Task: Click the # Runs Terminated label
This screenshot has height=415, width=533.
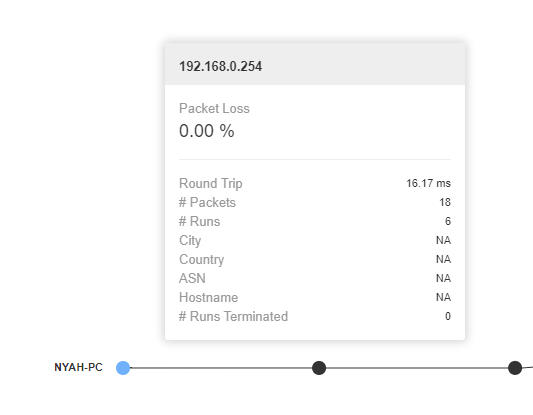Action: click(234, 316)
